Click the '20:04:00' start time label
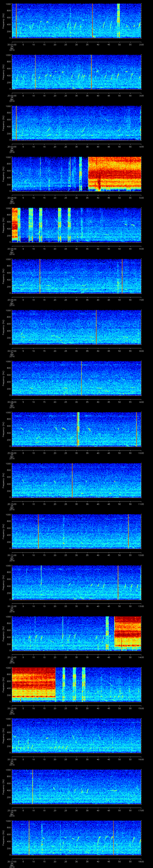This screenshot has width=153, height=868. 12,197
